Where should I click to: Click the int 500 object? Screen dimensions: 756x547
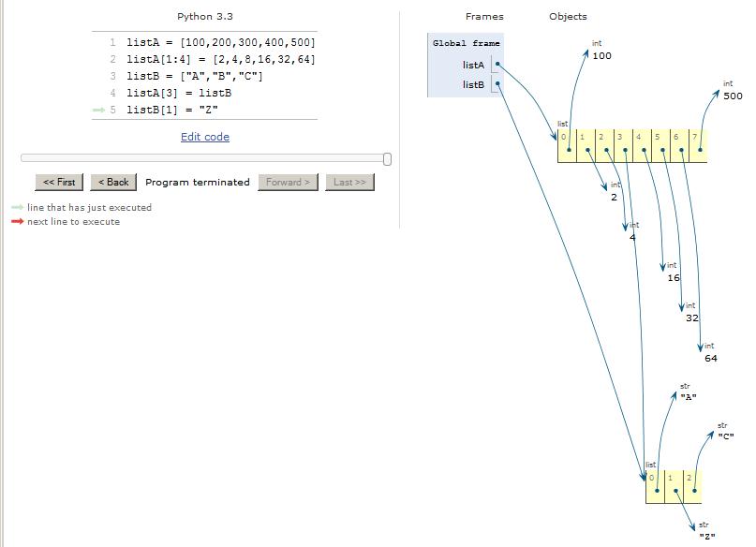point(732,96)
